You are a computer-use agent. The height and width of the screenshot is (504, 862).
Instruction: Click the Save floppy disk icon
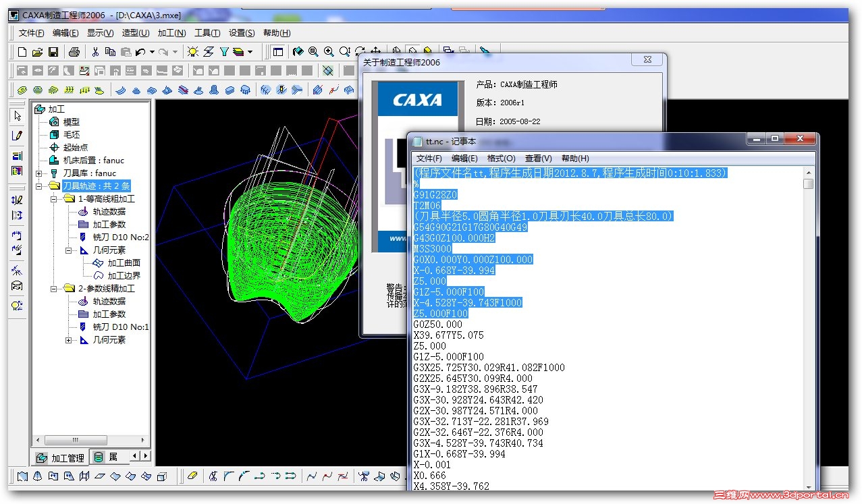click(x=53, y=52)
